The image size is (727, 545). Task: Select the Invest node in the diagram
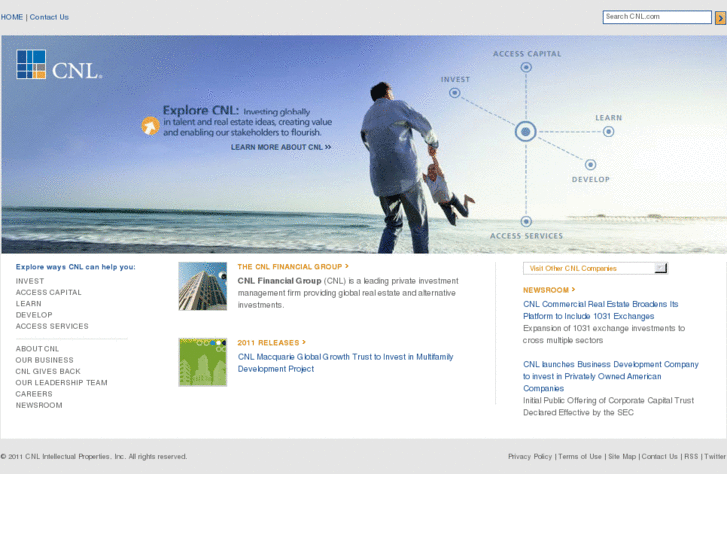[454, 92]
